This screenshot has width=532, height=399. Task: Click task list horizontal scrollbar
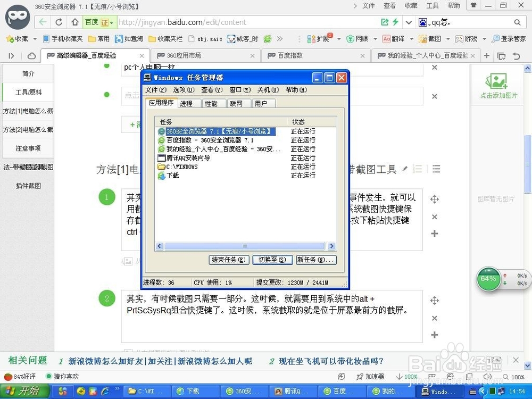(x=245, y=246)
